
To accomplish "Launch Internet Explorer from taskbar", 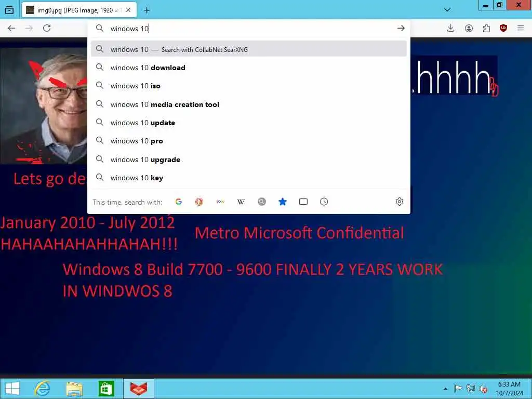I will [42, 389].
